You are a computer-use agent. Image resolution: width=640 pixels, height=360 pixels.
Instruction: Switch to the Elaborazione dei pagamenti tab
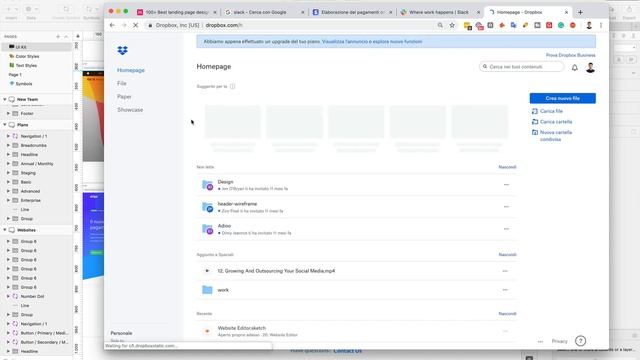click(351, 12)
